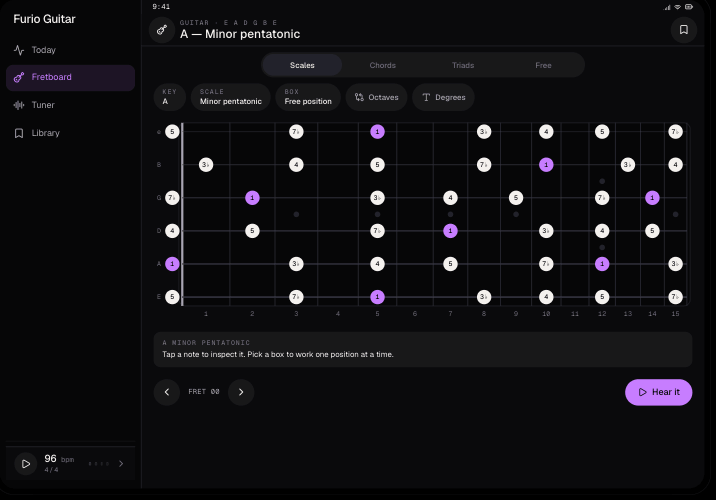Screen dimensions: 716x500
Task: Tap root note on high e string fret 5
Action: [x=377, y=132]
